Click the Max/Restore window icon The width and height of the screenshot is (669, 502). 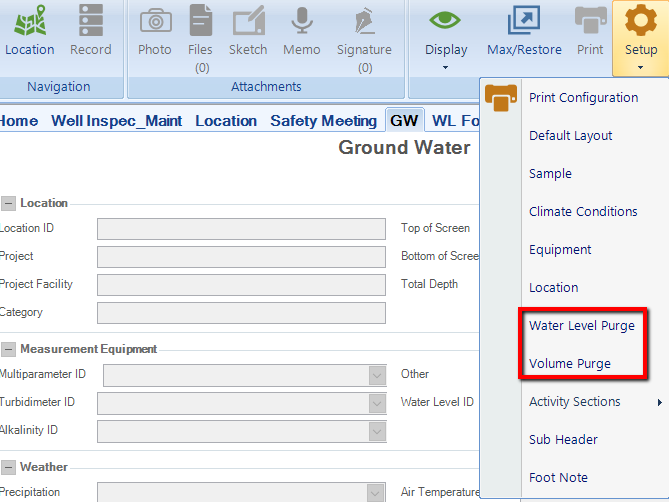(x=524, y=20)
